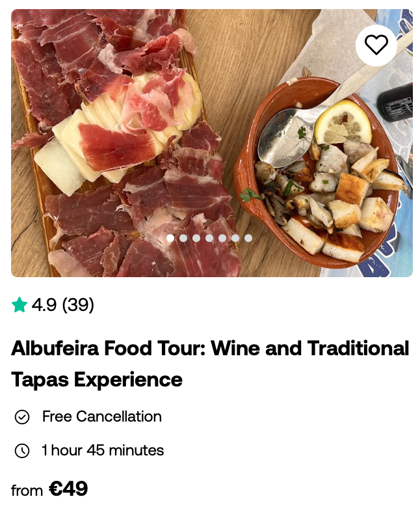Image resolution: width=420 pixels, height=514 pixels.
Task: Open the 39 reviews count
Action: 78,305
